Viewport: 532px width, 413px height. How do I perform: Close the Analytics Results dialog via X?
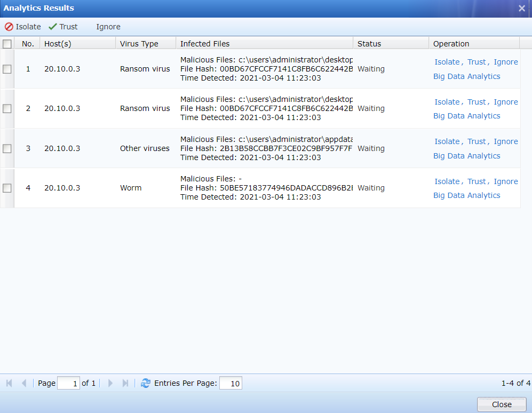522,8
